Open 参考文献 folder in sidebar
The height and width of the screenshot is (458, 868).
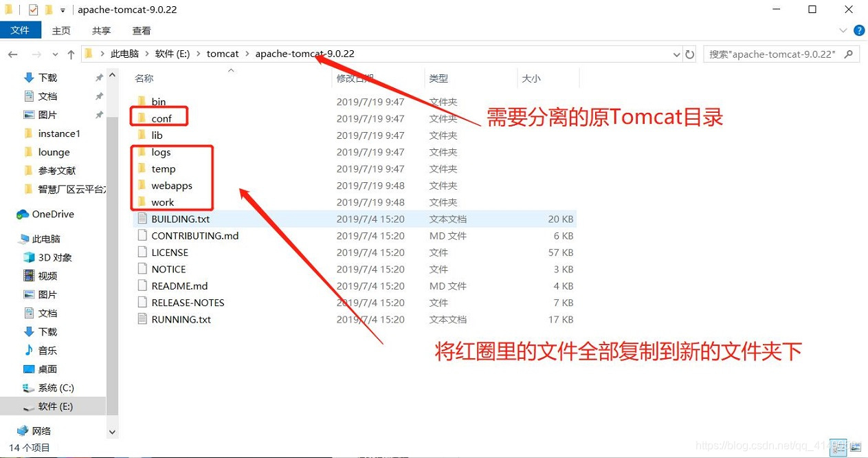[x=57, y=171]
